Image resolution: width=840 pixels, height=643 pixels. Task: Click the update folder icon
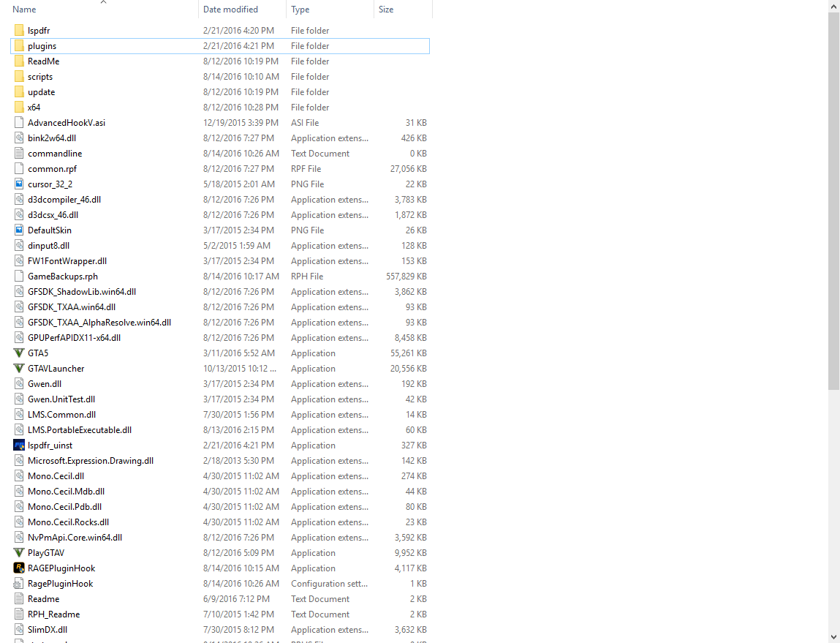point(19,92)
